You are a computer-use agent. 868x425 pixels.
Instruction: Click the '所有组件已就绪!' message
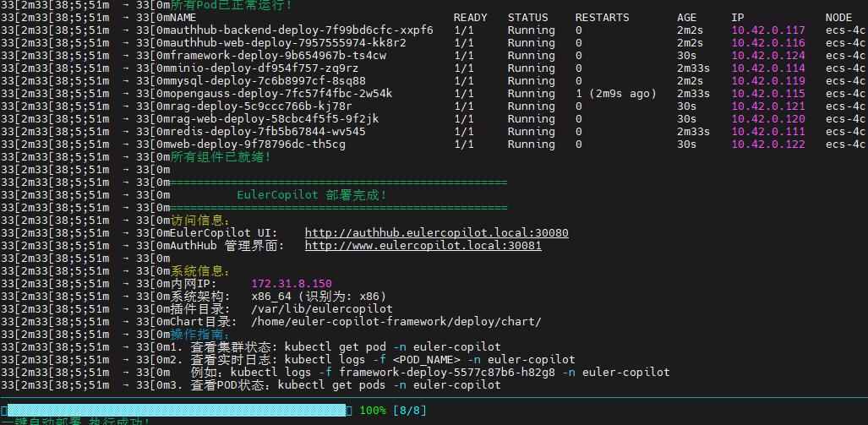[x=221, y=157]
